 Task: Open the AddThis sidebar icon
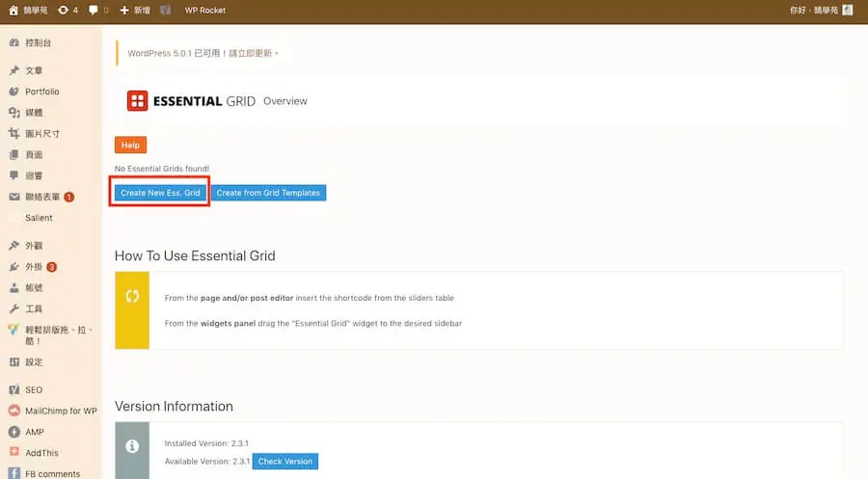(x=14, y=452)
